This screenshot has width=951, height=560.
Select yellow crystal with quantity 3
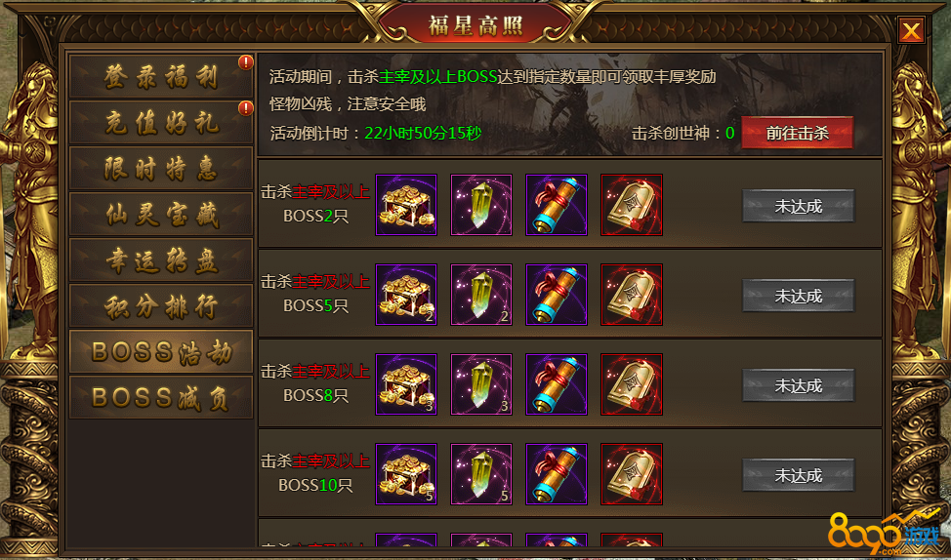click(x=481, y=384)
